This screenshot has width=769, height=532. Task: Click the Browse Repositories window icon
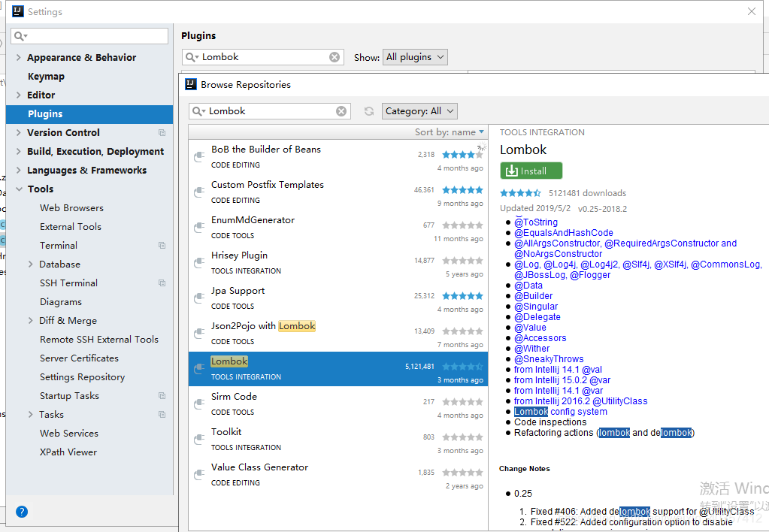coord(191,84)
